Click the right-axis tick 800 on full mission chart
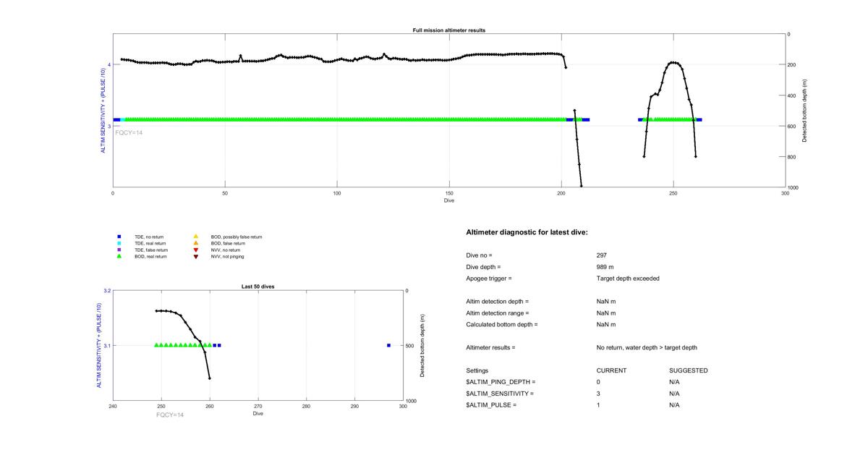Screen dimensions: 868x450 (x=792, y=157)
